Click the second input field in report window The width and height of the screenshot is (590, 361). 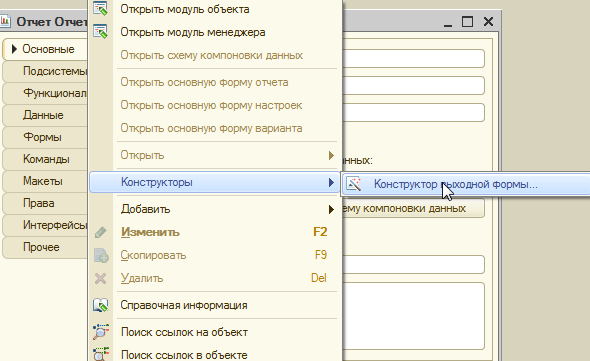coord(413,85)
